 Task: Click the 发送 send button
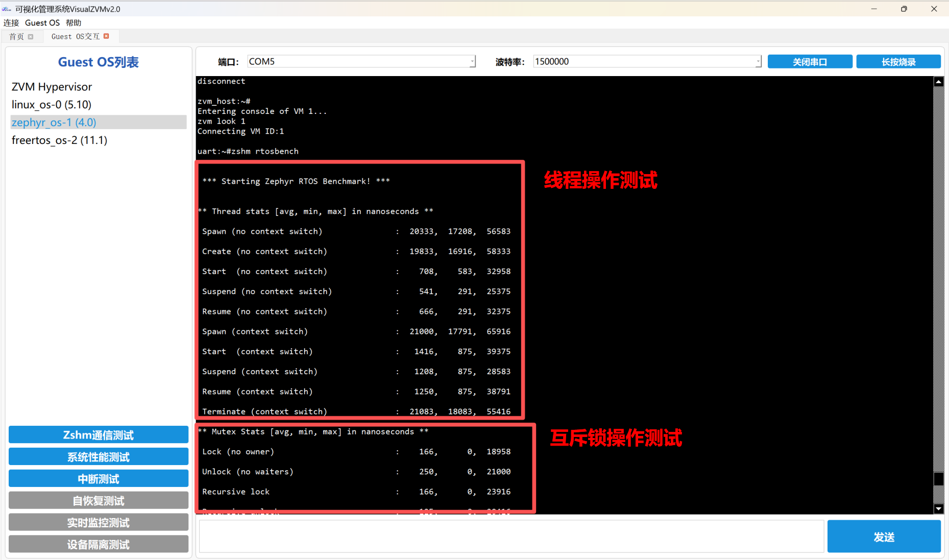click(x=884, y=537)
